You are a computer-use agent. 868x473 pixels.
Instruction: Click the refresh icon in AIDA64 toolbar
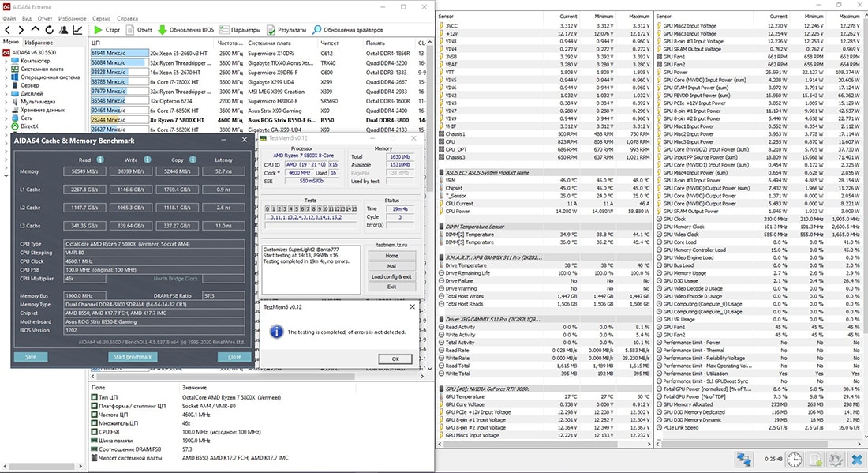(x=49, y=30)
